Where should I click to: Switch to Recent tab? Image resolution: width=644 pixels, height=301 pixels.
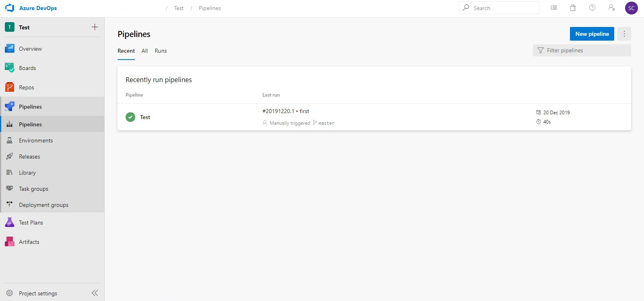pyautogui.click(x=126, y=51)
